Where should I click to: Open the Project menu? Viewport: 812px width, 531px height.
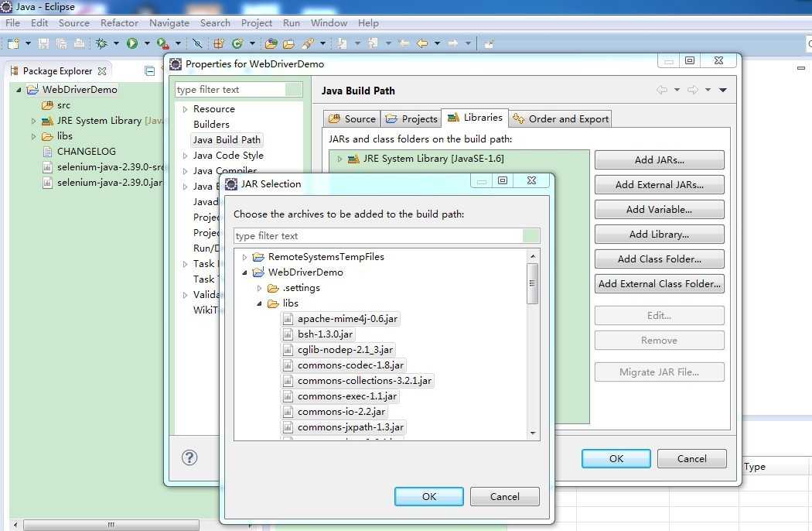256,22
